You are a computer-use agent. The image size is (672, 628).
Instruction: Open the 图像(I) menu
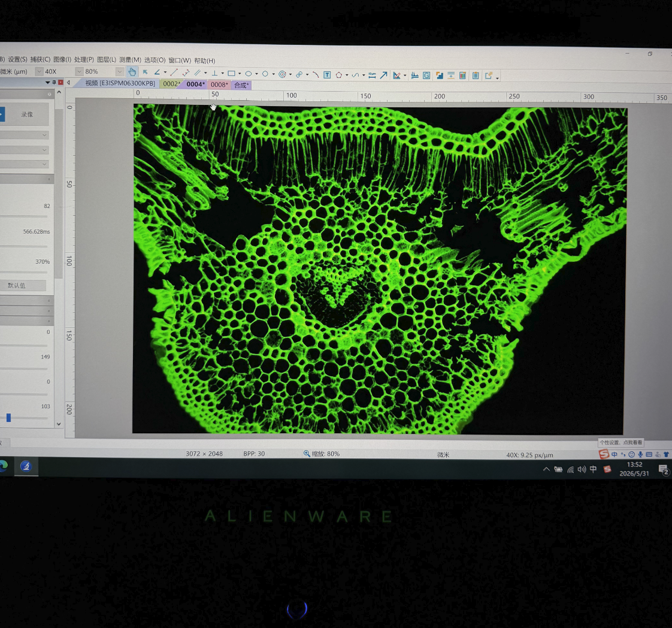coord(62,59)
